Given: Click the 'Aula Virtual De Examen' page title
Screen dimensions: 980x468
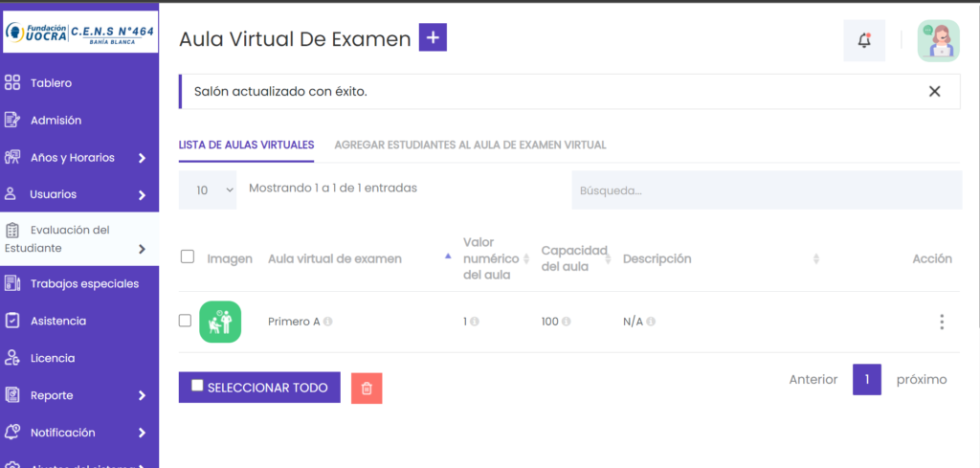Looking at the screenshot, I should coord(295,38).
